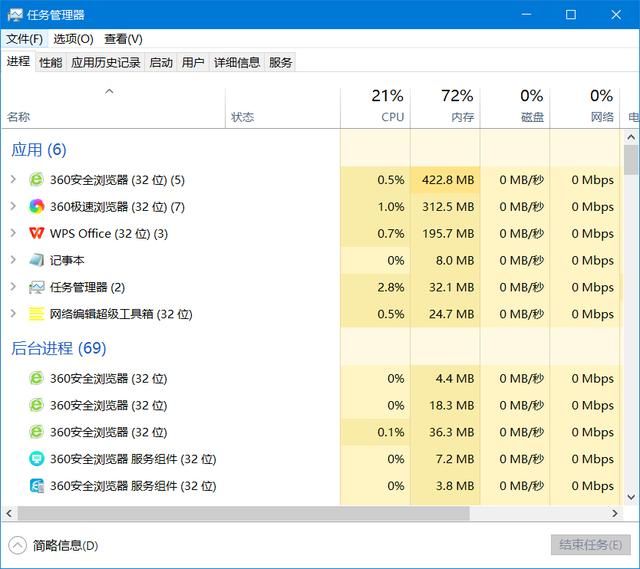The height and width of the screenshot is (569, 640).
Task: Expand the 360安全浏览器 (32 位) (5) group
Action: point(13,180)
